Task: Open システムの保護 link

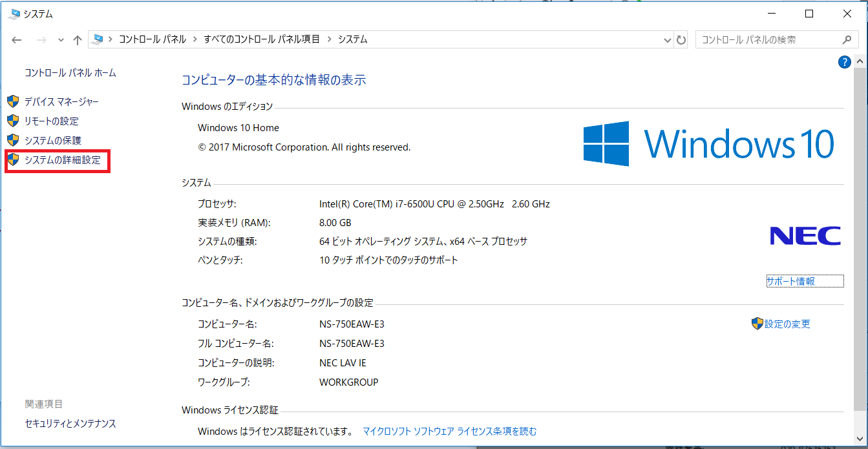Action: click(x=53, y=140)
